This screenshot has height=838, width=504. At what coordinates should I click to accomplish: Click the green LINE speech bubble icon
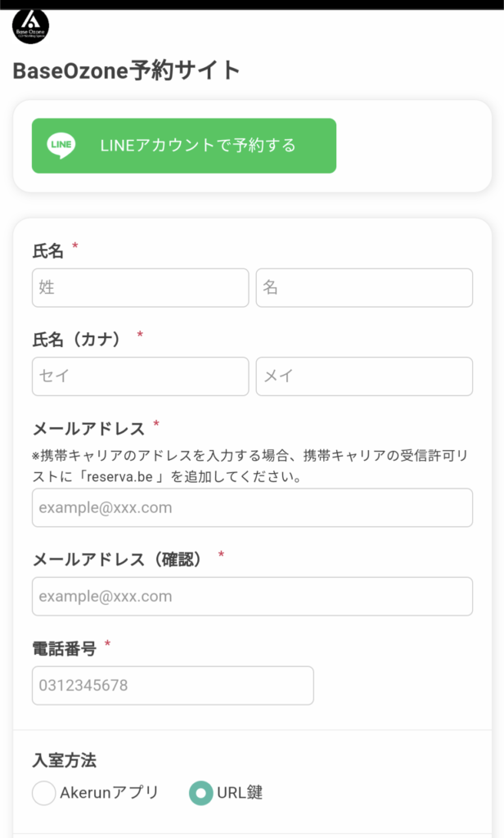(61, 146)
